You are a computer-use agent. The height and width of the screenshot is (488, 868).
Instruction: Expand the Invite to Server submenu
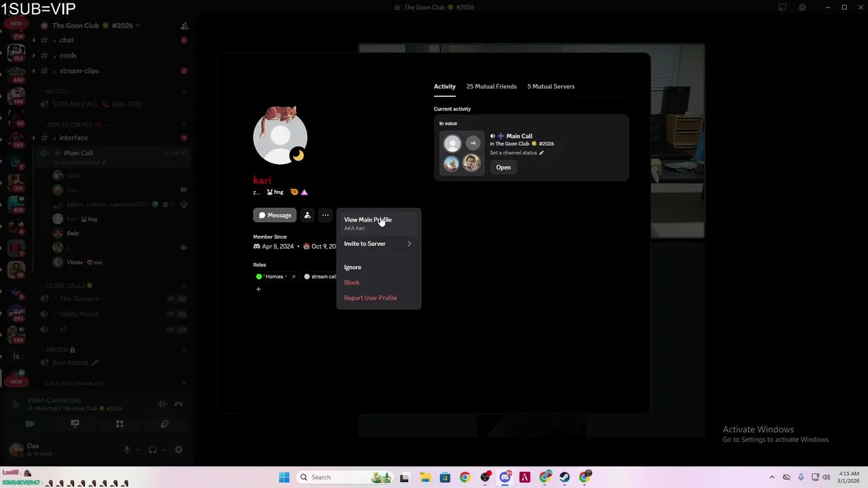point(378,243)
